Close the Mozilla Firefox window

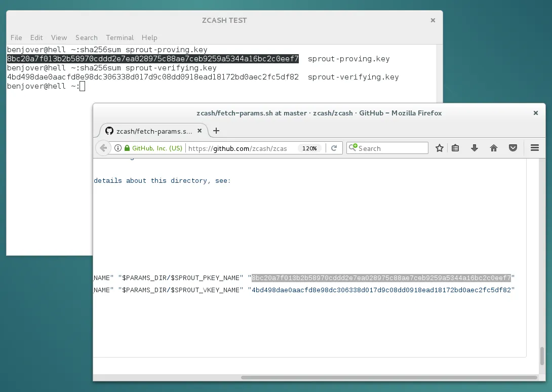[x=536, y=113]
